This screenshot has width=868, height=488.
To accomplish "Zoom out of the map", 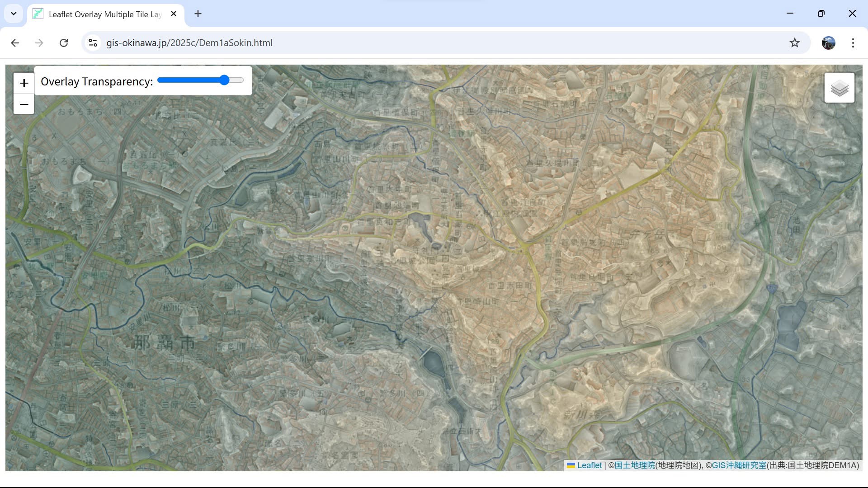I will pyautogui.click(x=24, y=104).
